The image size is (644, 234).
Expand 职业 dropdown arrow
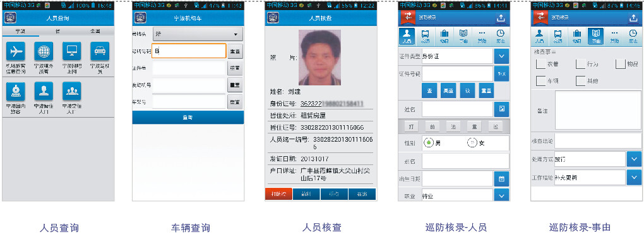[x=501, y=195]
